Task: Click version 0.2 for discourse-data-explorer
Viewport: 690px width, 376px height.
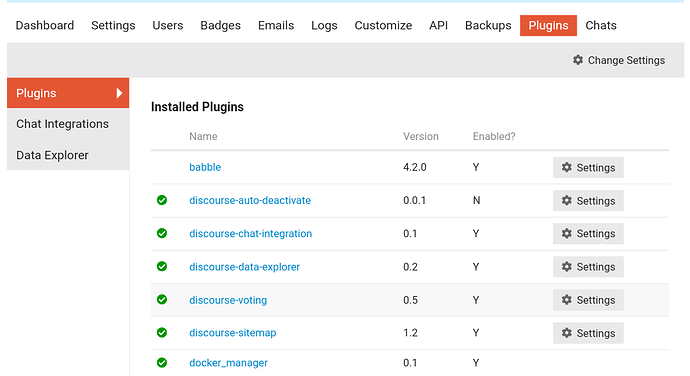Action: point(411,267)
